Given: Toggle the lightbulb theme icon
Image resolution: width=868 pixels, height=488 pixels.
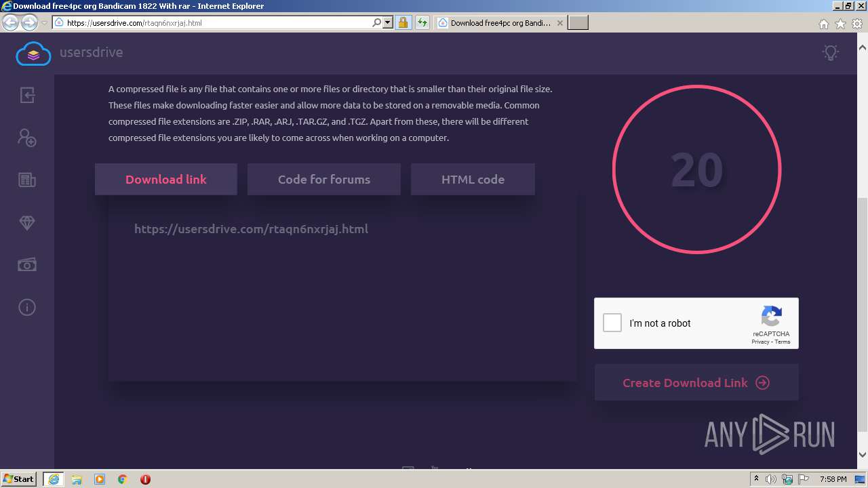Looking at the screenshot, I should pyautogui.click(x=831, y=52).
